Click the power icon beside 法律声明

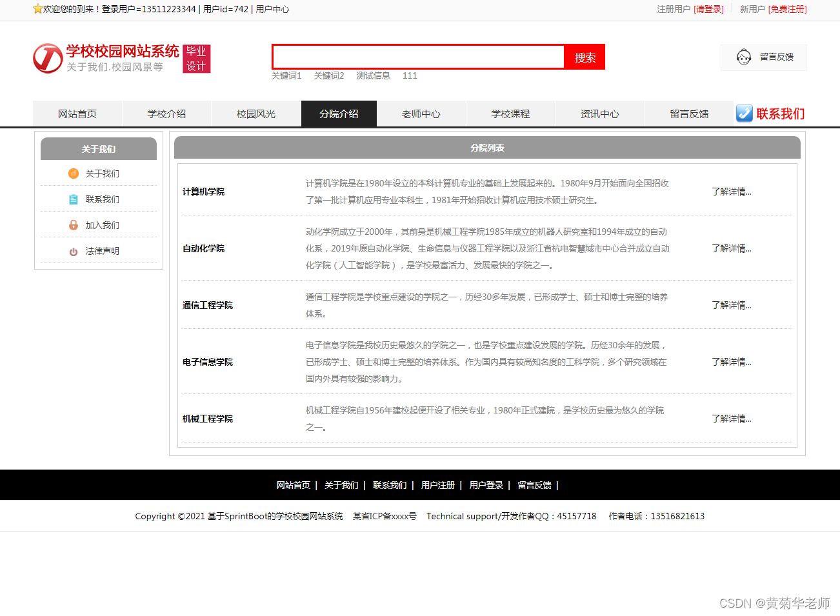click(x=74, y=252)
